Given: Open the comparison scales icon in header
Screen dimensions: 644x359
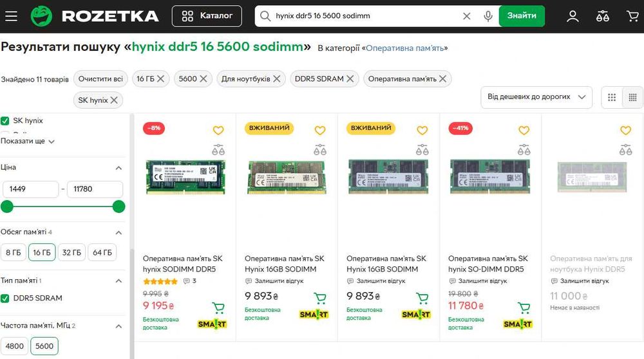Looking at the screenshot, I should pos(603,16).
